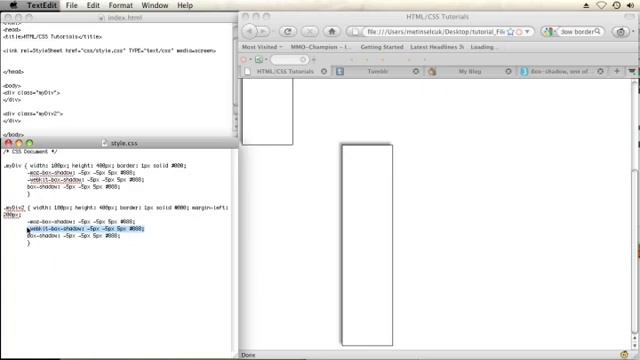Open the Apple menu
The height and width of the screenshot is (360, 640).
13,5
